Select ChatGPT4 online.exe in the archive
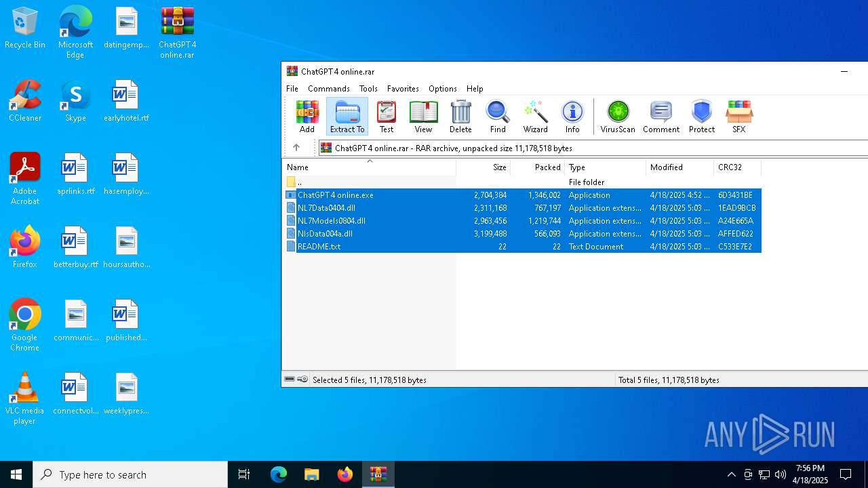The image size is (868, 488). pos(522,195)
